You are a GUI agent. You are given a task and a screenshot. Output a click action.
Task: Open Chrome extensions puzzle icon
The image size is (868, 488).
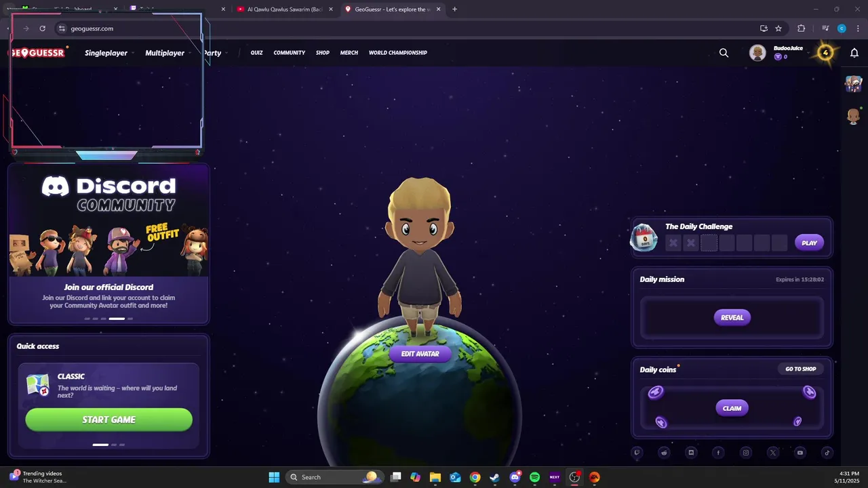tap(801, 28)
